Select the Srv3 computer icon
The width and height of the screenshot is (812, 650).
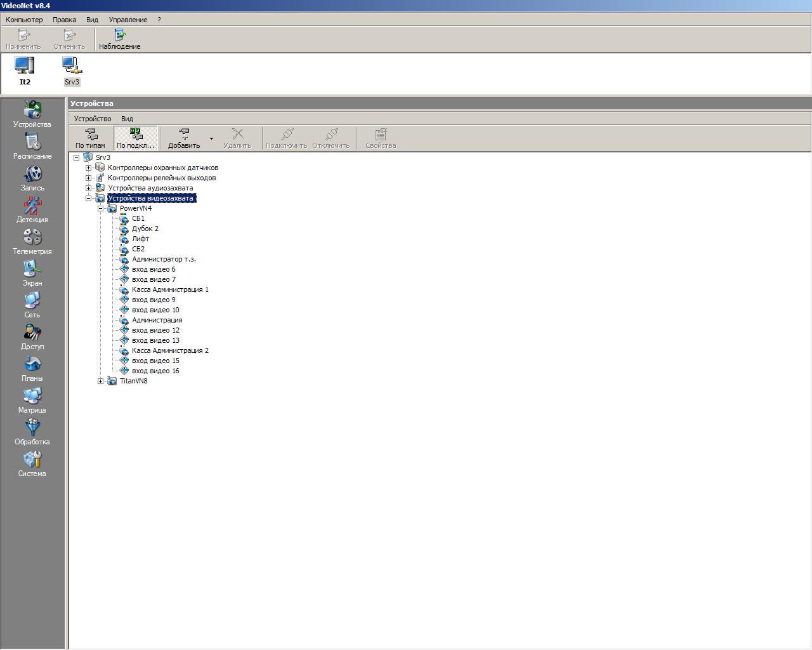[x=72, y=70]
